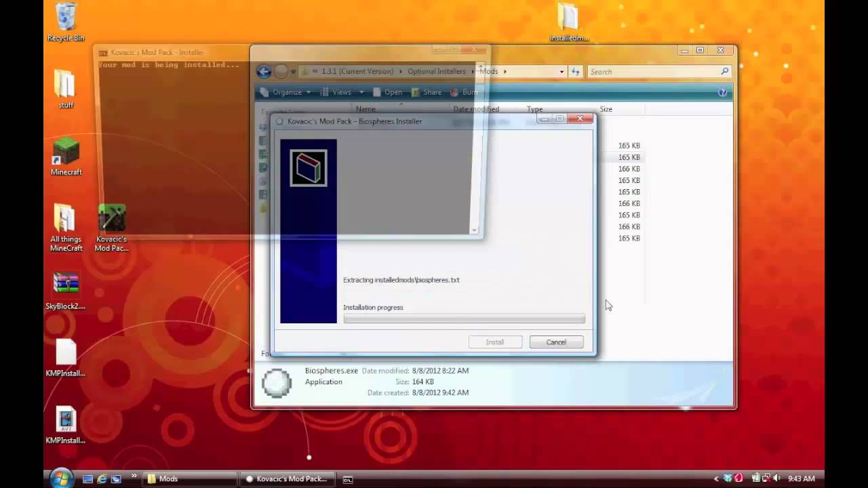Go to 'Optional Installers' breadcrumb
The image size is (868, 488).
pyautogui.click(x=437, y=71)
